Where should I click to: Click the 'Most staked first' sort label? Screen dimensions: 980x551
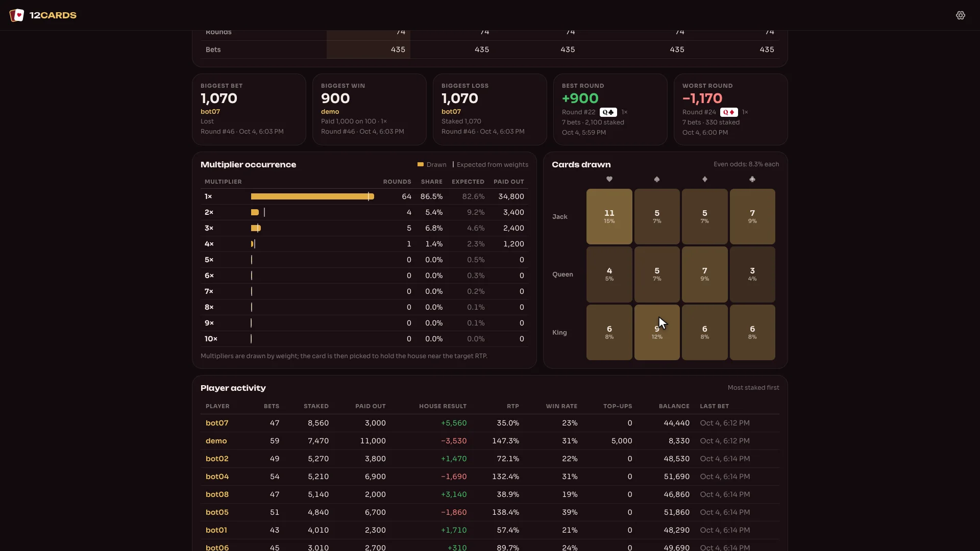pos(753,388)
